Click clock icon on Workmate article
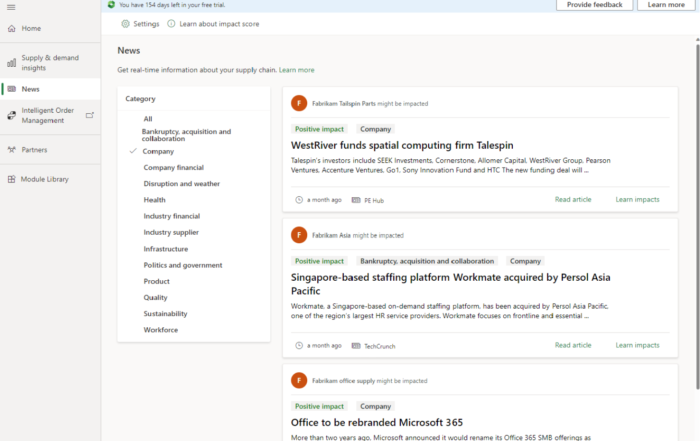This screenshot has width=700, height=441. [299, 345]
